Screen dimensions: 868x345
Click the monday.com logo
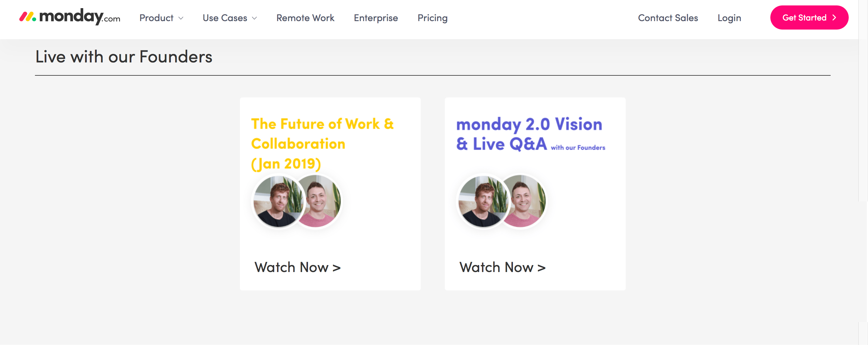70,17
